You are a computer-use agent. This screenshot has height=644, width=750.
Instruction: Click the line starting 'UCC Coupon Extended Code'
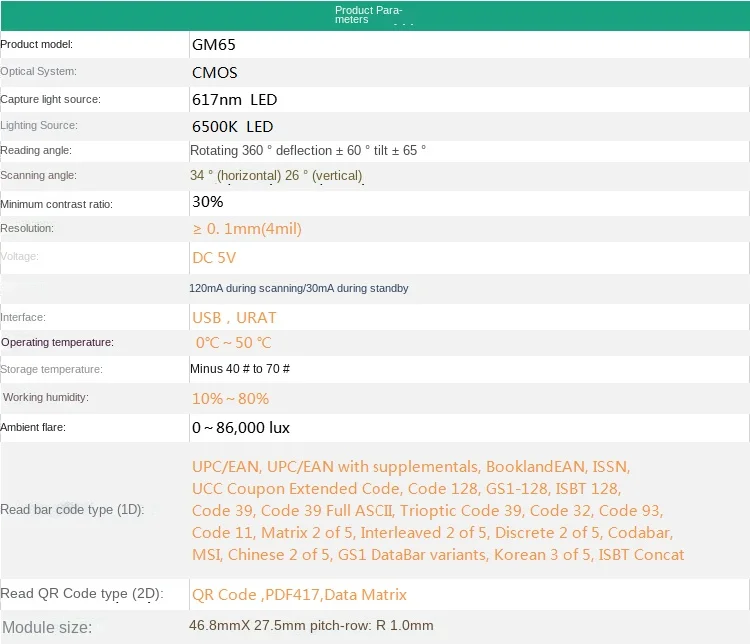tap(407, 489)
